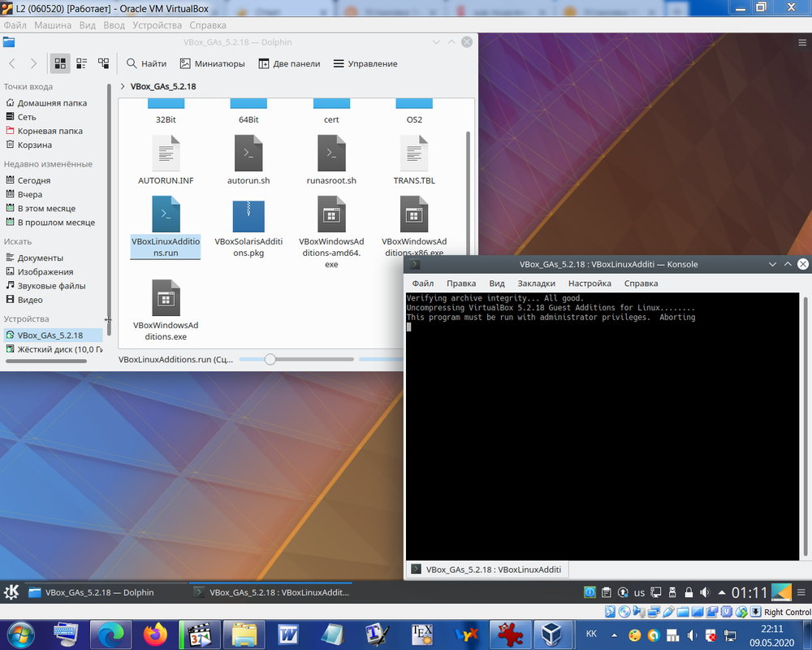This screenshot has width=812, height=650.
Task: Open VirtualBox Машина menu
Action: [52, 25]
